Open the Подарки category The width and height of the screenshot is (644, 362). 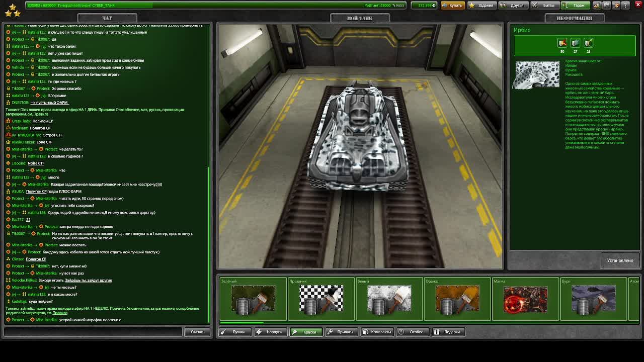tap(448, 332)
